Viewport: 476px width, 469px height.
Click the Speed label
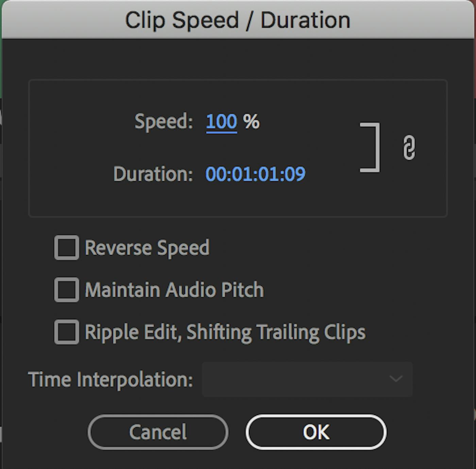pos(164,122)
